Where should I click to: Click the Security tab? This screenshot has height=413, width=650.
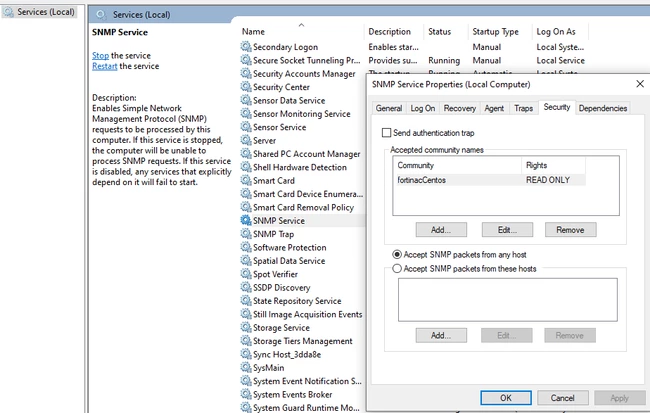click(x=557, y=107)
